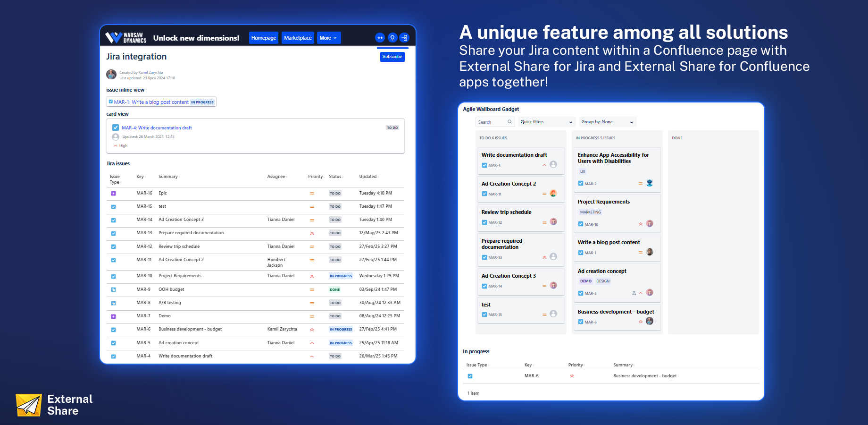Open MAR-4: Write documentation draft link
Viewport: 868px width, 425px height.
pyautogui.click(x=157, y=128)
